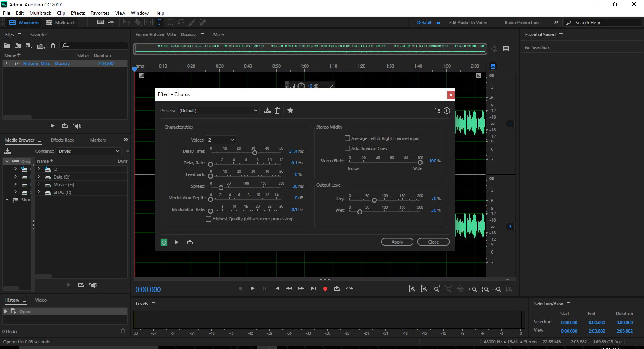Click the Close button in the Chorus dialog
This screenshot has height=349, width=644.
433,242
